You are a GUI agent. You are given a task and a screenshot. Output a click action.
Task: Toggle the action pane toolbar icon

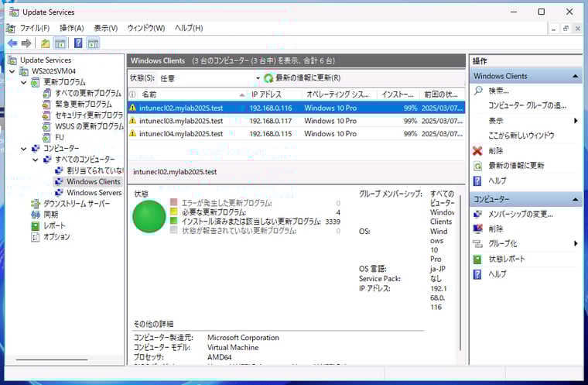93,43
